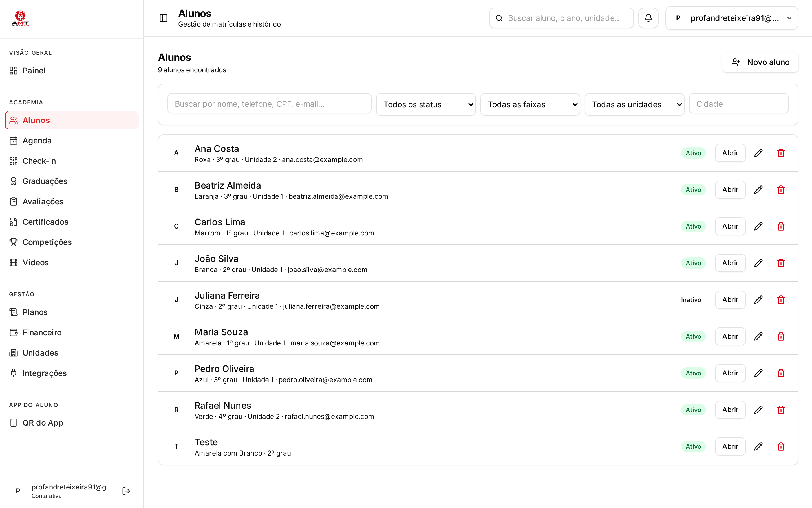Toggle the sidebar collapse icon
This screenshot has height=508, width=812.
pos(164,18)
